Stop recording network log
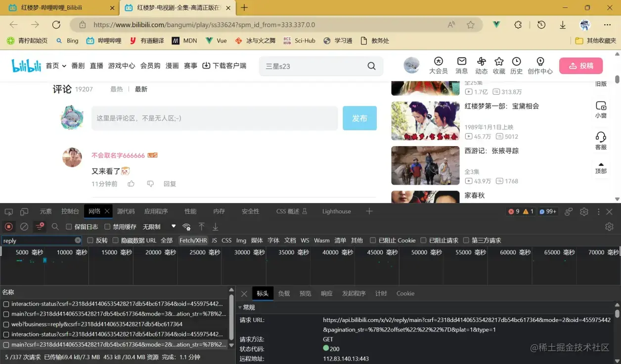This screenshot has height=364, width=621. [8, 227]
